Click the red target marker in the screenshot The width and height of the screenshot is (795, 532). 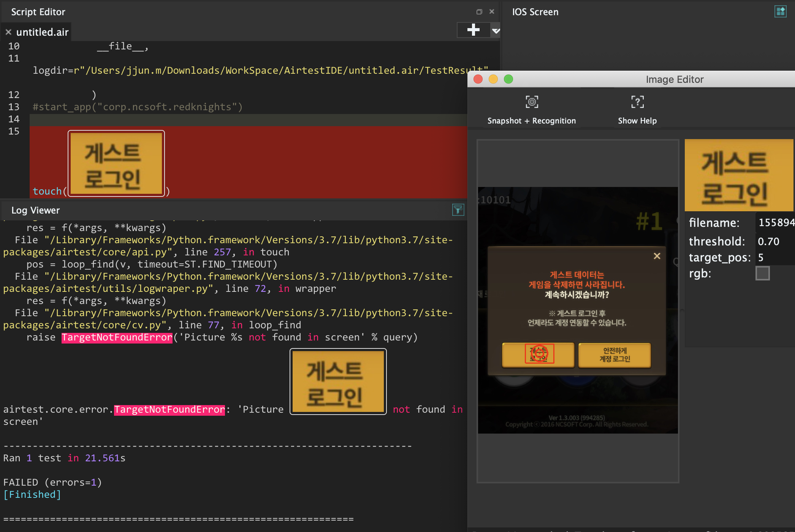pos(539,354)
